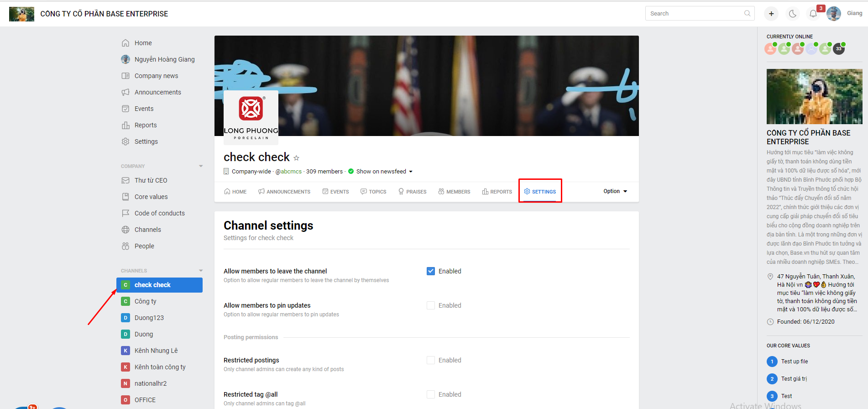
Task: Click Reports chart icon in sidebar
Action: click(125, 125)
